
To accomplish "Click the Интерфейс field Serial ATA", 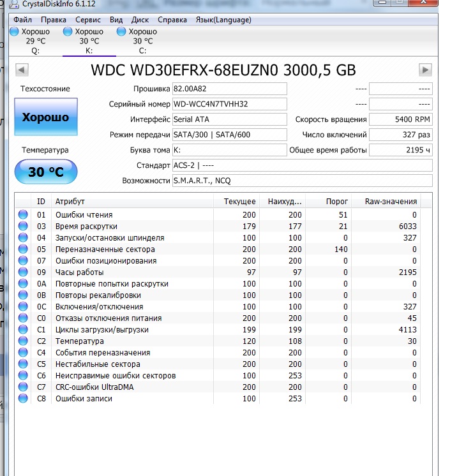I will (x=229, y=119).
